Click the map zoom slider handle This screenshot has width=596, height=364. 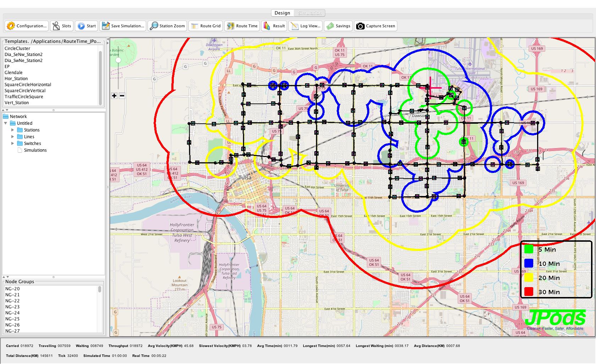coord(118,60)
